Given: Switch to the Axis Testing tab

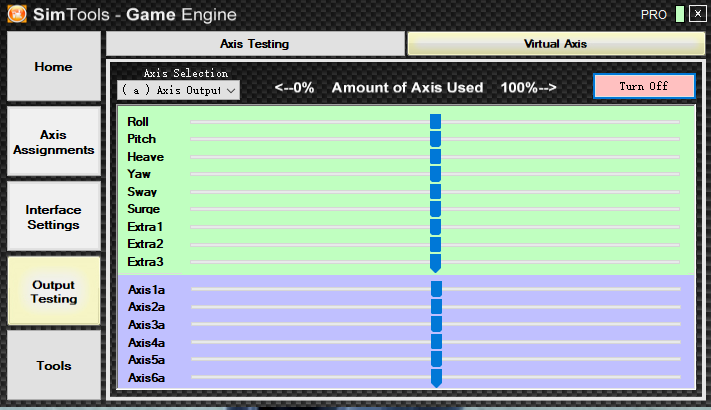Looking at the screenshot, I should [255, 44].
